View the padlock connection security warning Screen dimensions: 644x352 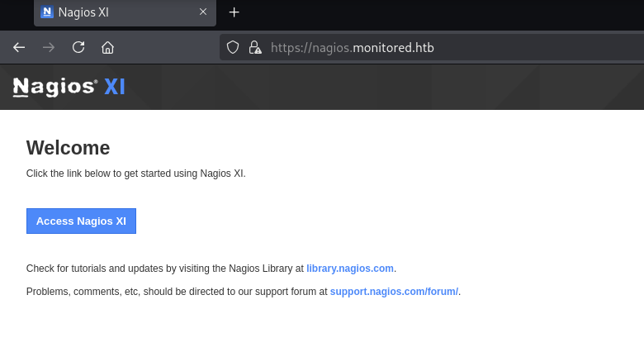tap(255, 48)
